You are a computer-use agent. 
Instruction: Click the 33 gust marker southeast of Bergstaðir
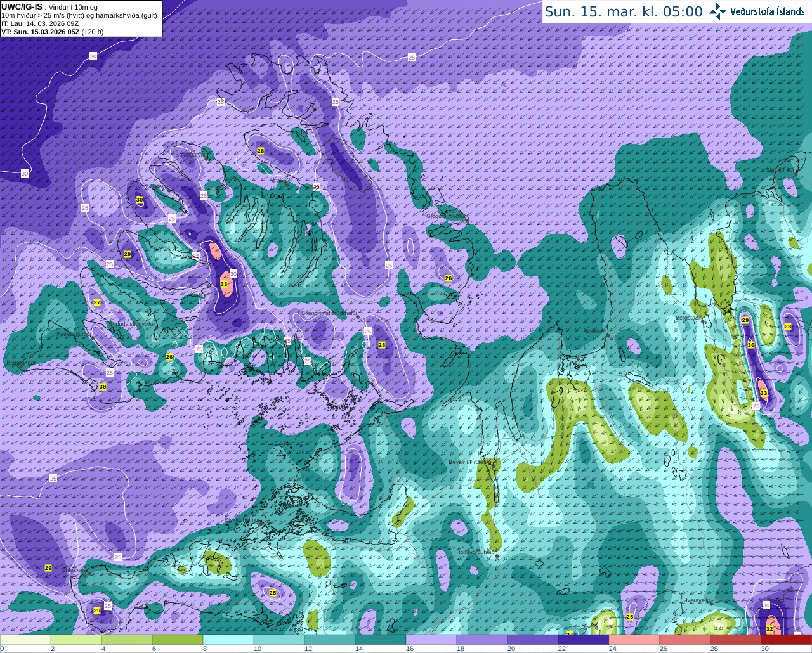pos(764,393)
